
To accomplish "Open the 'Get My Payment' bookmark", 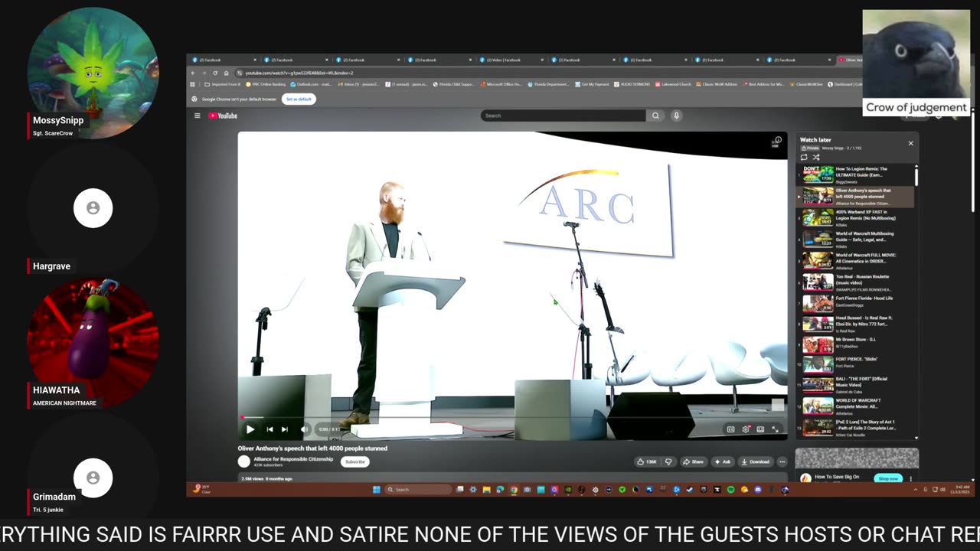I will click(592, 84).
